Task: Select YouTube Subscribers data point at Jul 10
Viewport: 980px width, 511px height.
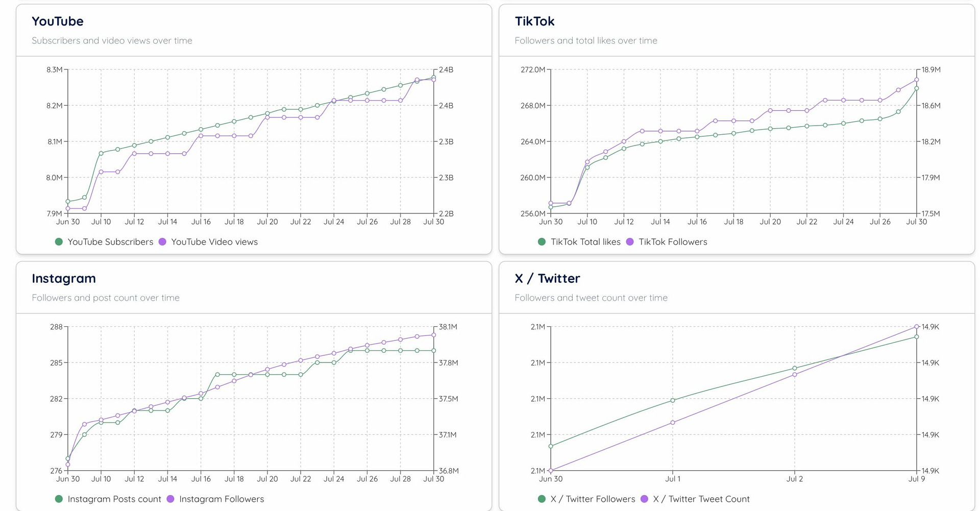Action: [x=101, y=153]
